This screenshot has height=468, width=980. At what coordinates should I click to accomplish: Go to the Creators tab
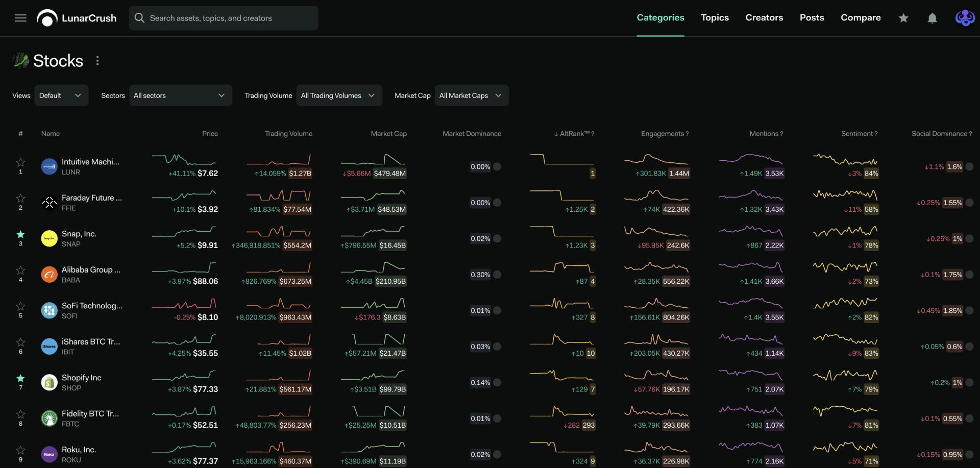click(x=764, y=17)
